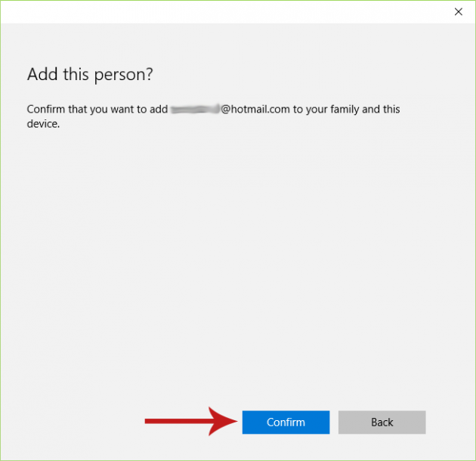The width and height of the screenshot is (476, 461).
Task: Click the green left edge of the window
Action: pyautogui.click(x=1, y=227)
